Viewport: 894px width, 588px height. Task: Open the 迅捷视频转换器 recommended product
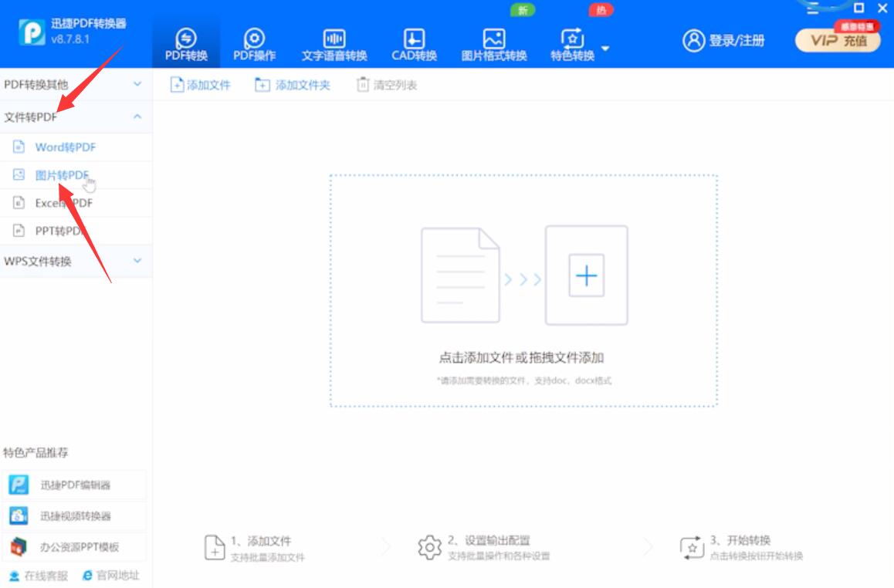coord(74,515)
